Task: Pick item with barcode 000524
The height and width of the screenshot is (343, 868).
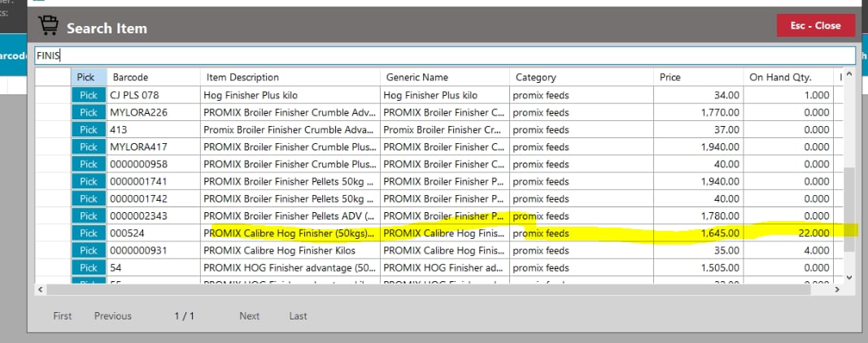Action: 88,233
